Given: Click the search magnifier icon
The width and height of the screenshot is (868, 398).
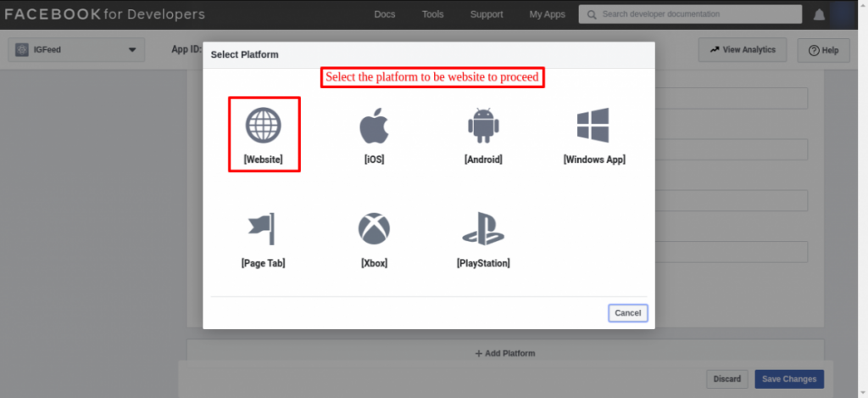Looking at the screenshot, I should pyautogui.click(x=592, y=14).
